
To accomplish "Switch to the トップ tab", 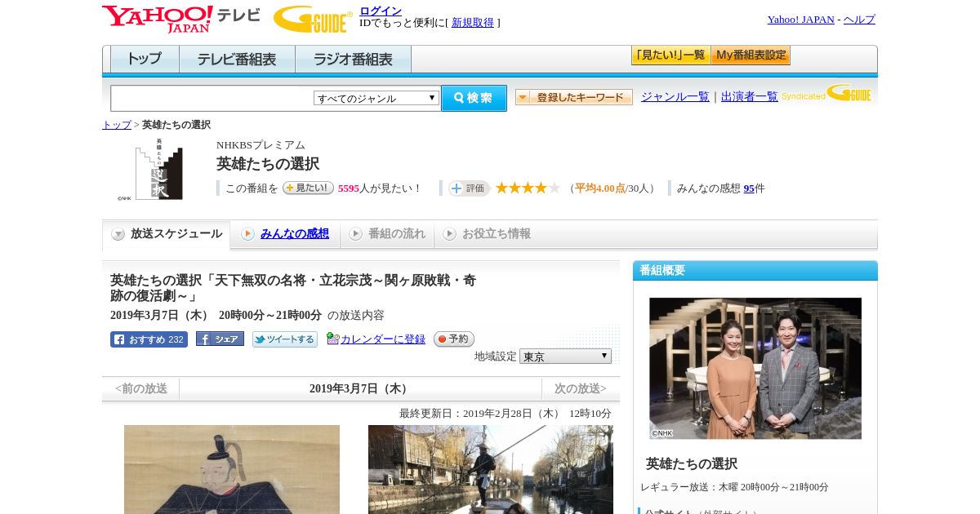I will 145,60.
